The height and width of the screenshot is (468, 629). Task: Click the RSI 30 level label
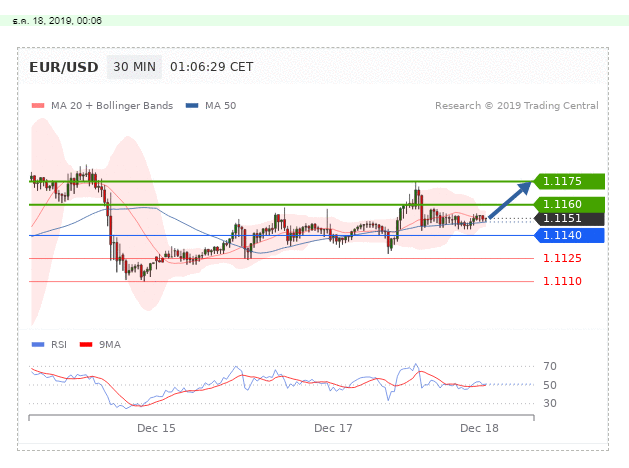click(x=550, y=403)
